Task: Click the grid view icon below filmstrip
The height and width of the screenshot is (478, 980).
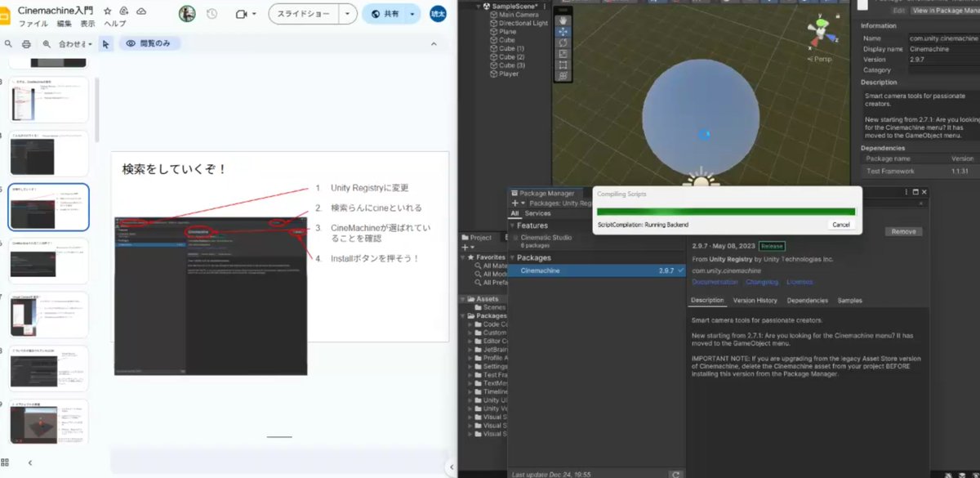Action: (6, 462)
